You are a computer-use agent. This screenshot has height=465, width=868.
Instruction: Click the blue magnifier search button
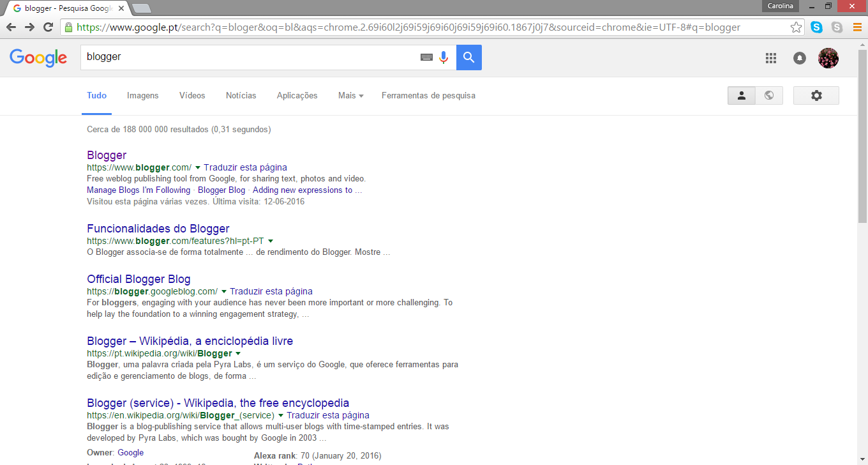click(x=469, y=57)
